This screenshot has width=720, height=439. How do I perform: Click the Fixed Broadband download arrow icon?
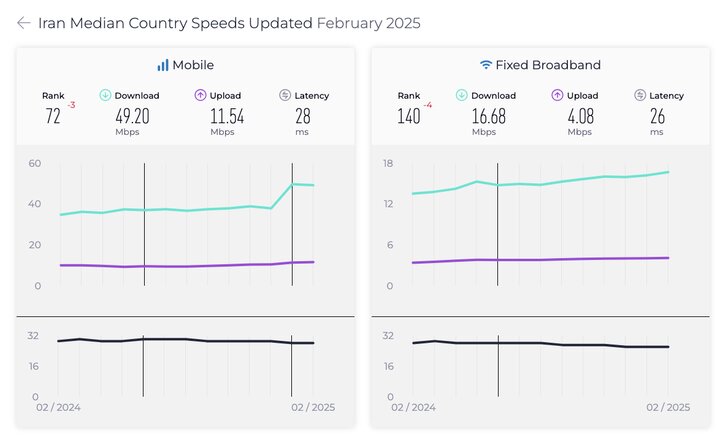pyautogui.click(x=461, y=96)
